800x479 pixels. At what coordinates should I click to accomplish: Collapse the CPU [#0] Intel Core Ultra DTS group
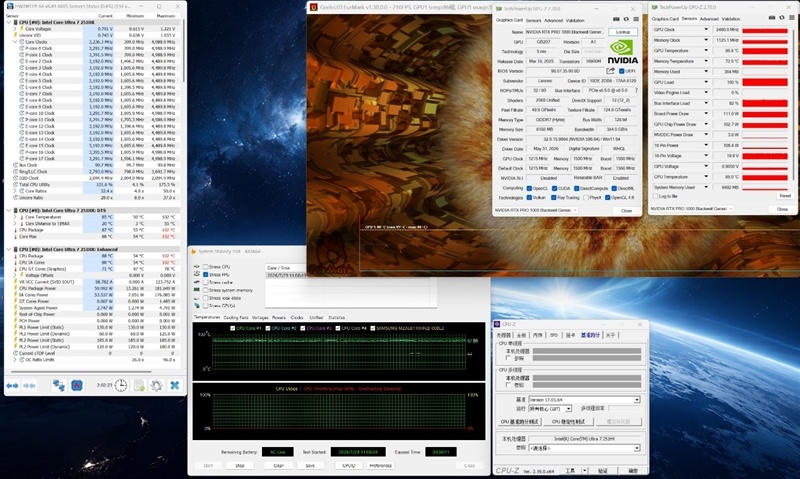coord(9,210)
